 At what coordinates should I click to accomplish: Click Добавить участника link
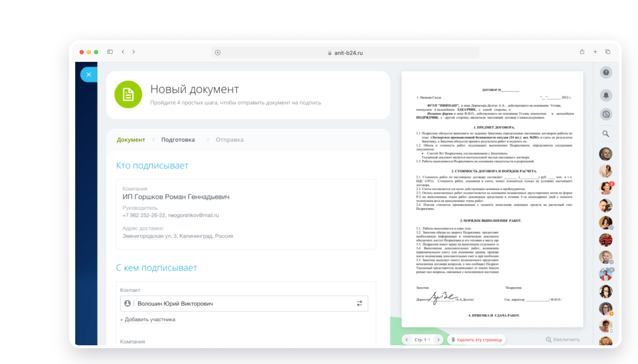click(148, 319)
